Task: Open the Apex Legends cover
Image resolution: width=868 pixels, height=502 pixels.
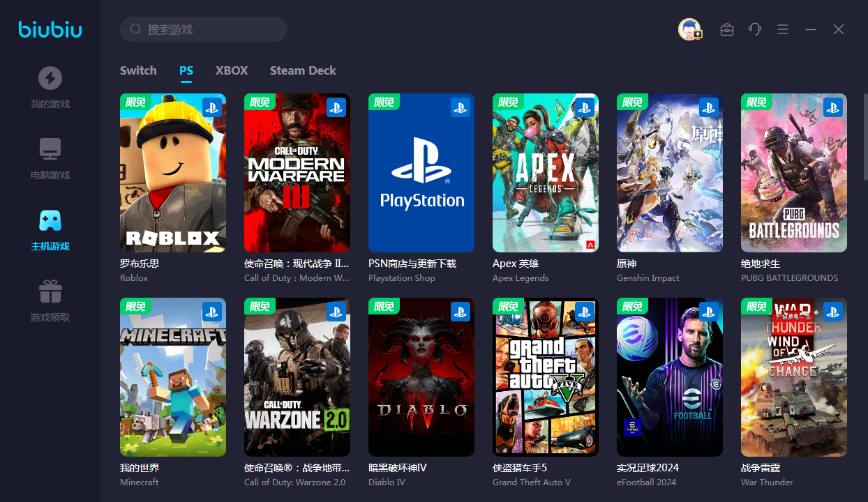Action: coord(546,173)
